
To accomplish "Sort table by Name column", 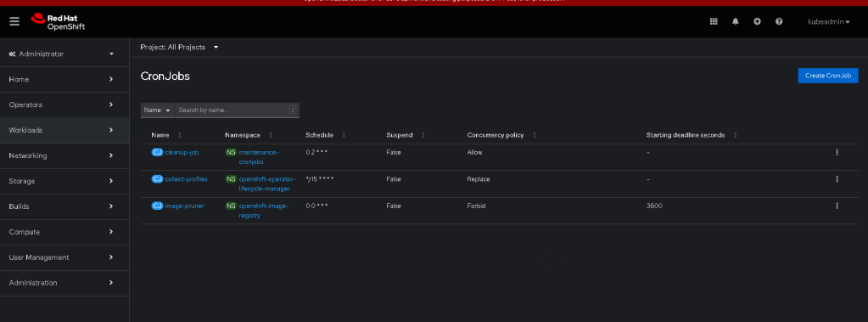I will pyautogui.click(x=166, y=135).
